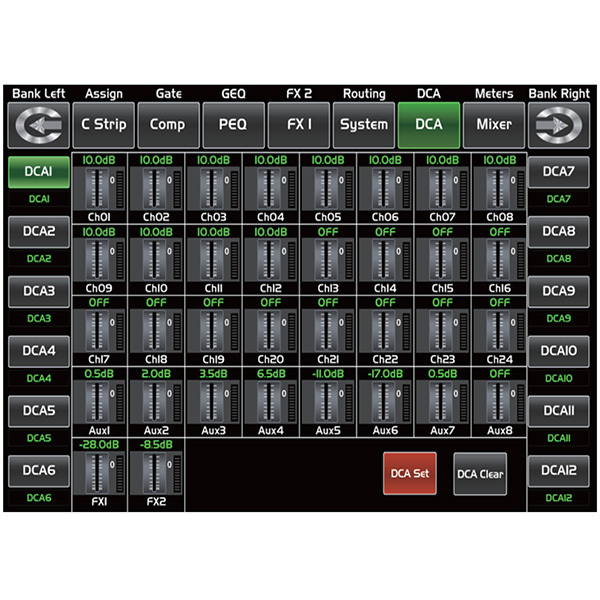600x600 pixels.
Task: Go to the Mixer page
Action: [494, 125]
